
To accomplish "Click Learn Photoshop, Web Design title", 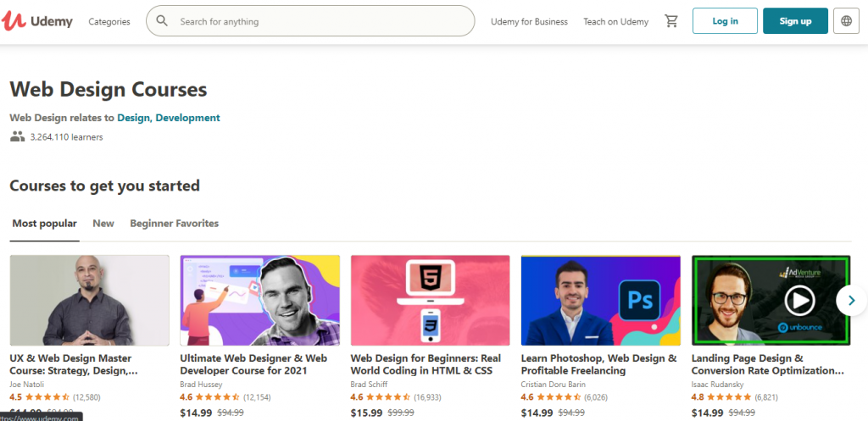I will pos(598,364).
